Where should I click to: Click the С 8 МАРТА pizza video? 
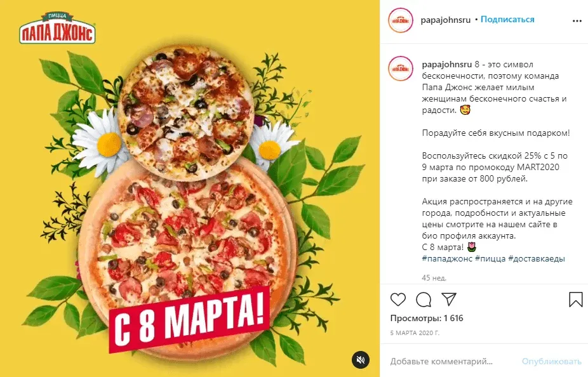coord(190,189)
